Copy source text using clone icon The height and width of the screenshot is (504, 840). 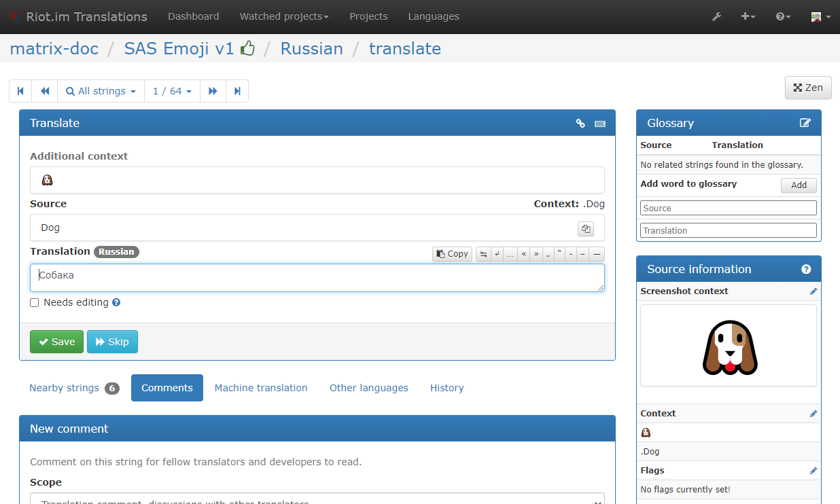[x=585, y=229]
